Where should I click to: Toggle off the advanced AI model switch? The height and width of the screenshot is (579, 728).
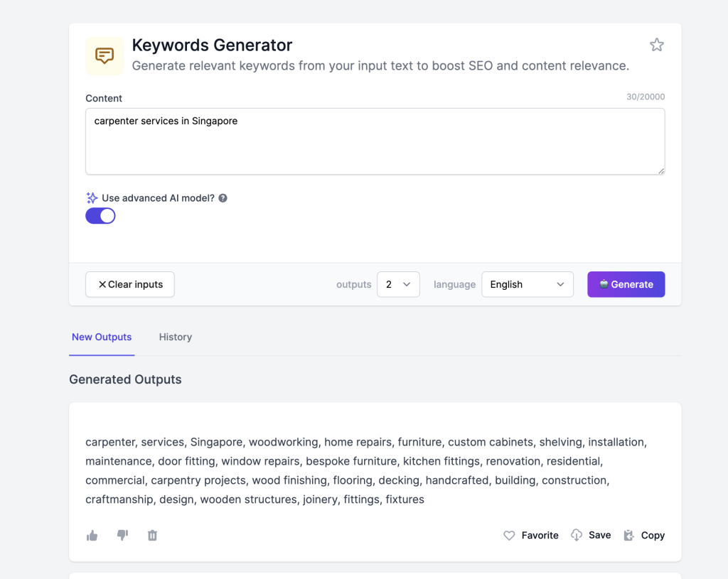pos(100,216)
